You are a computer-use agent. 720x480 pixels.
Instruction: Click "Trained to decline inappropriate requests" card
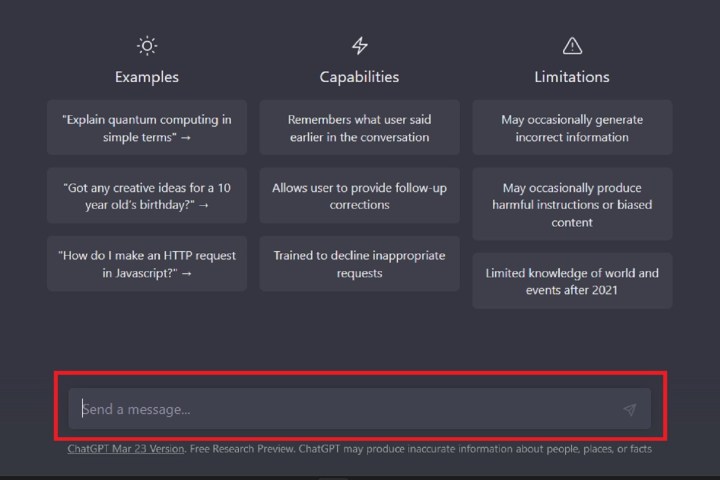click(359, 264)
